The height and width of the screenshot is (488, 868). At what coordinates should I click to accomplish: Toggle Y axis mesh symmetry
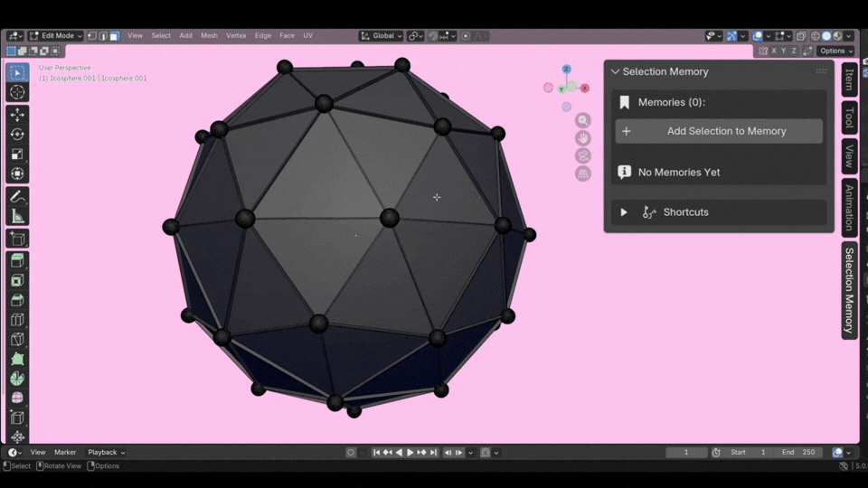click(x=783, y=51)
